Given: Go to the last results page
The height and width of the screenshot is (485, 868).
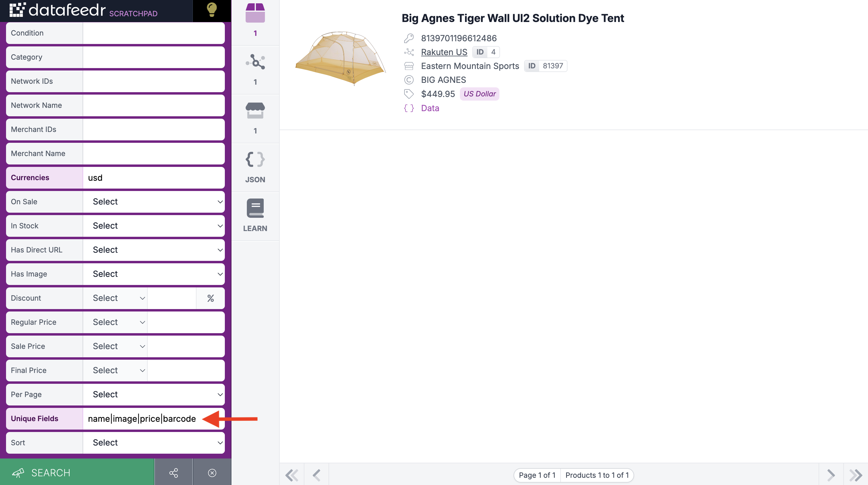Looking at the screenshot, I should click(856, 475).
